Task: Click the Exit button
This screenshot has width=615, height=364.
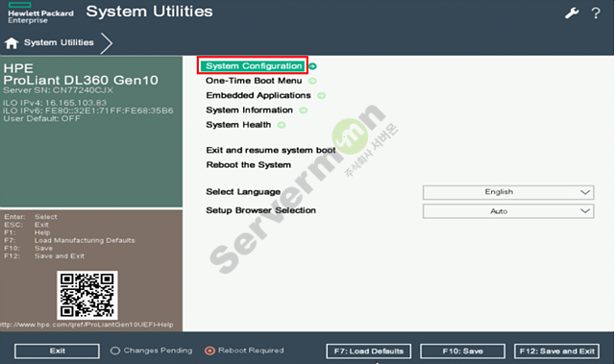Action: pos(57,351)
